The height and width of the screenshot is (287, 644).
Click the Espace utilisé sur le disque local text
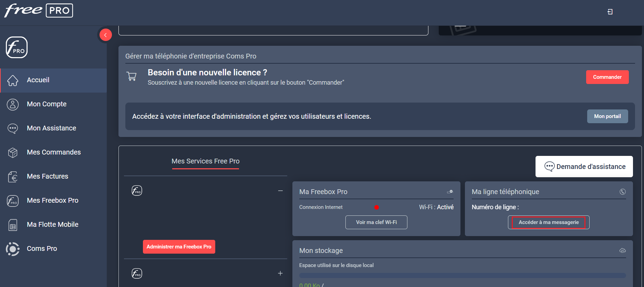336,265
